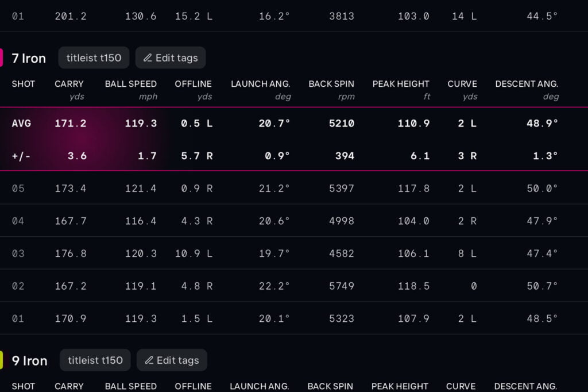Image resolution: width=588 pixels, height=392 pixels.
Task: Click the pink color marker beside 7 Iron
Action: (1, 57)
